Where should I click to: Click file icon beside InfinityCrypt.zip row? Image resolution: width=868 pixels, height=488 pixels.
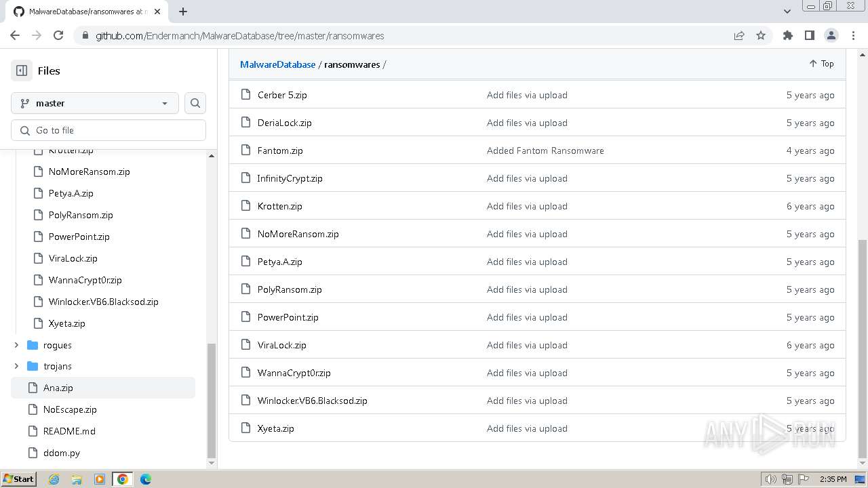click(x=246, y=178)
